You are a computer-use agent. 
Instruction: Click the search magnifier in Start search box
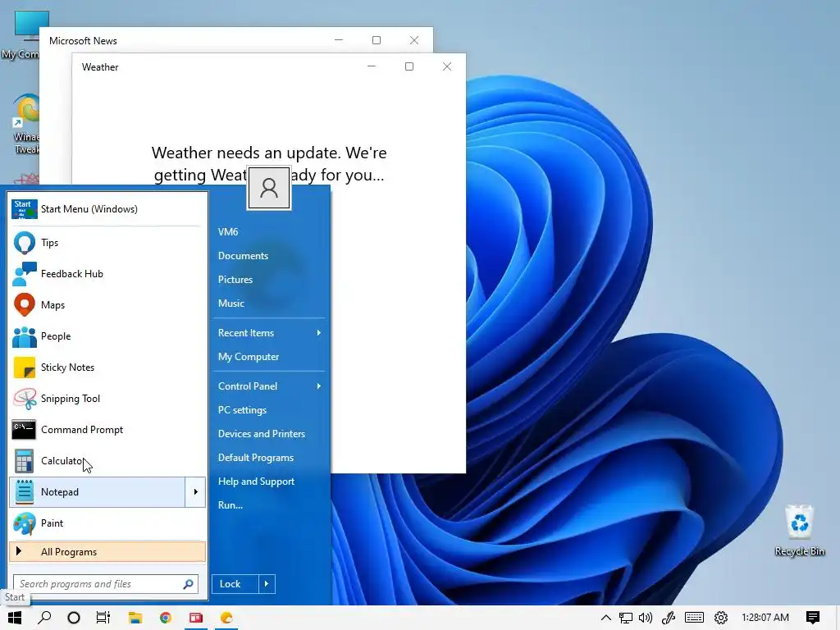tap(188, 584)
